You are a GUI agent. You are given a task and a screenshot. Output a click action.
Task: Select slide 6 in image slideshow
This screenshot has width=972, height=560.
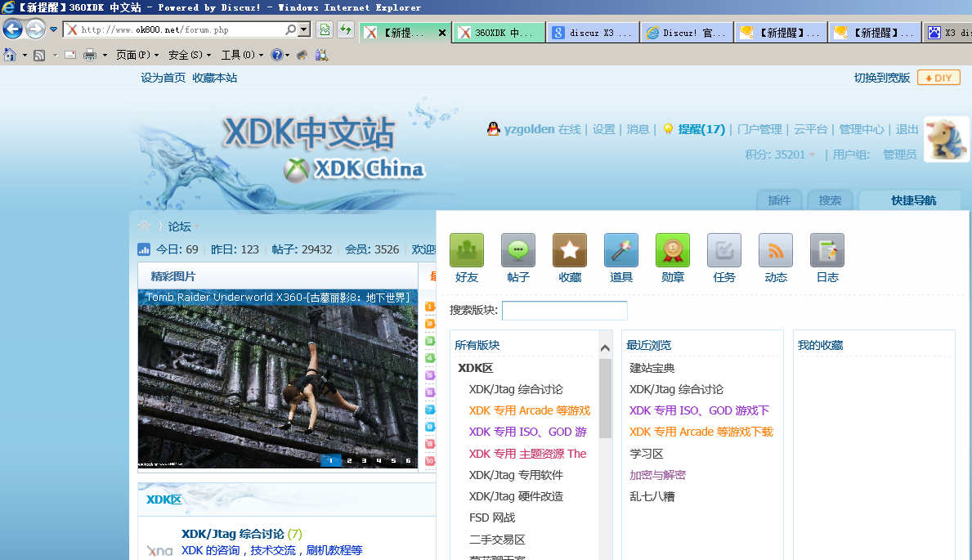408,460
